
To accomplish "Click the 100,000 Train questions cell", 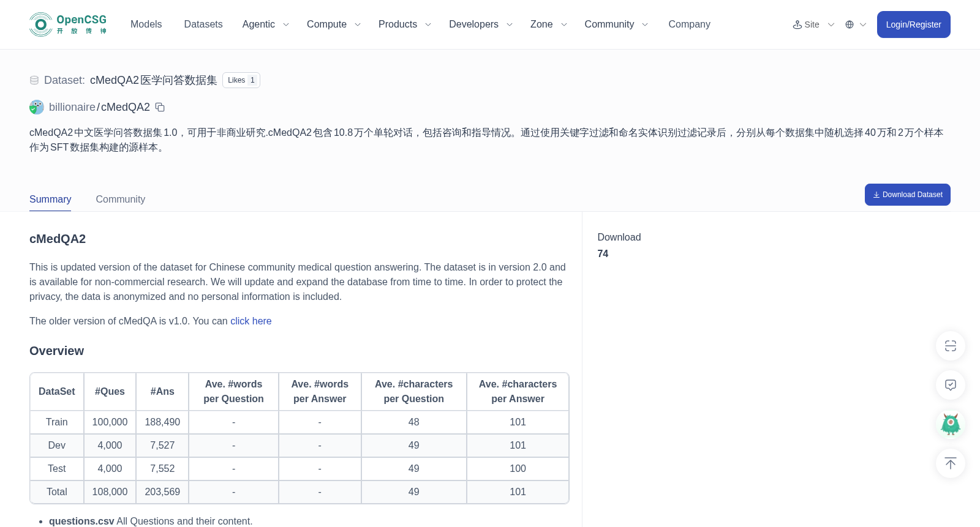I will tap(110, 422).
